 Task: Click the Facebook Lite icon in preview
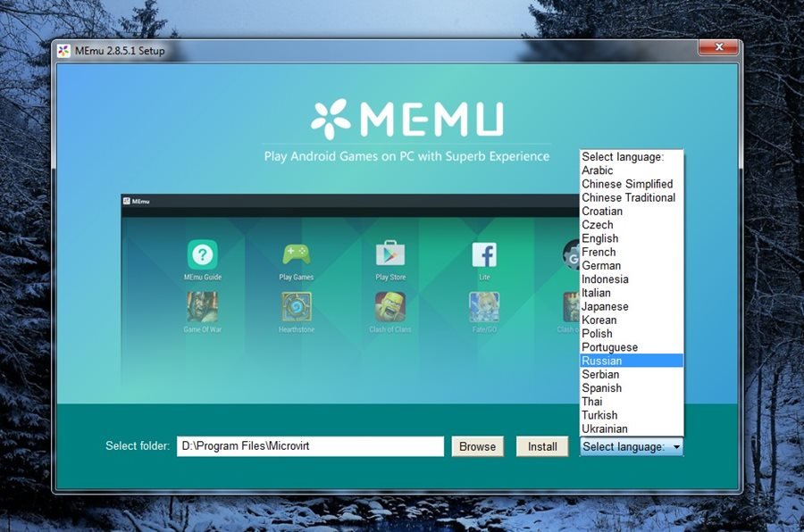pos(484,254)
